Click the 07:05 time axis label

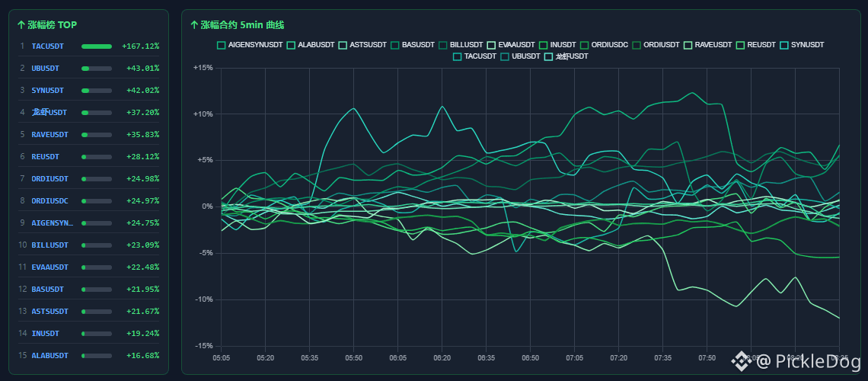click(575, 357)
